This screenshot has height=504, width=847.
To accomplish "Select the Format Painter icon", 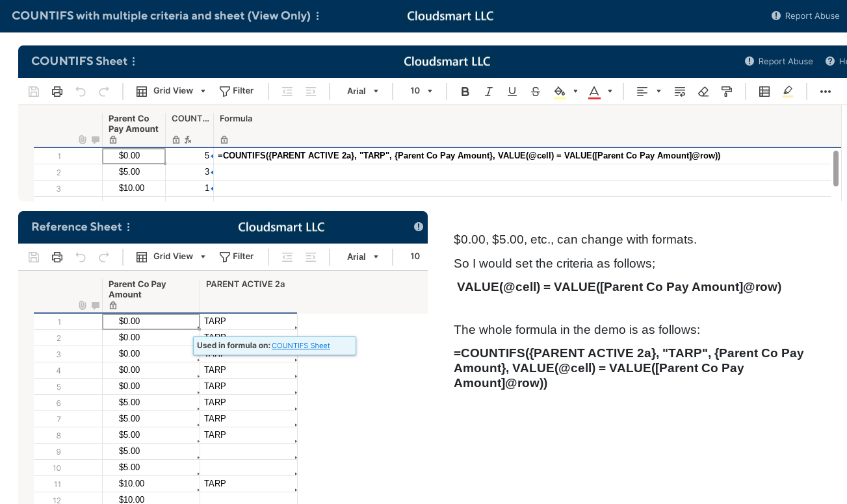I will 726,91.
